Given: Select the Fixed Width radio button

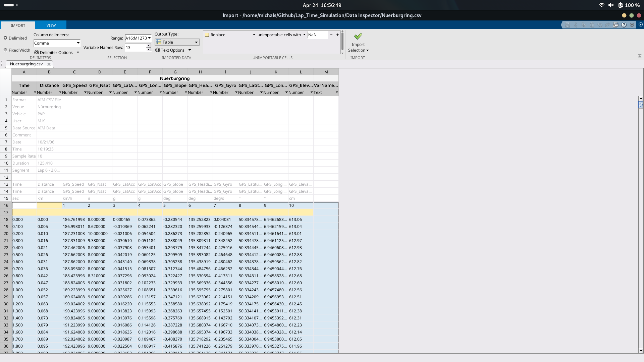Looking at the screenshot, I should point(5,50).
